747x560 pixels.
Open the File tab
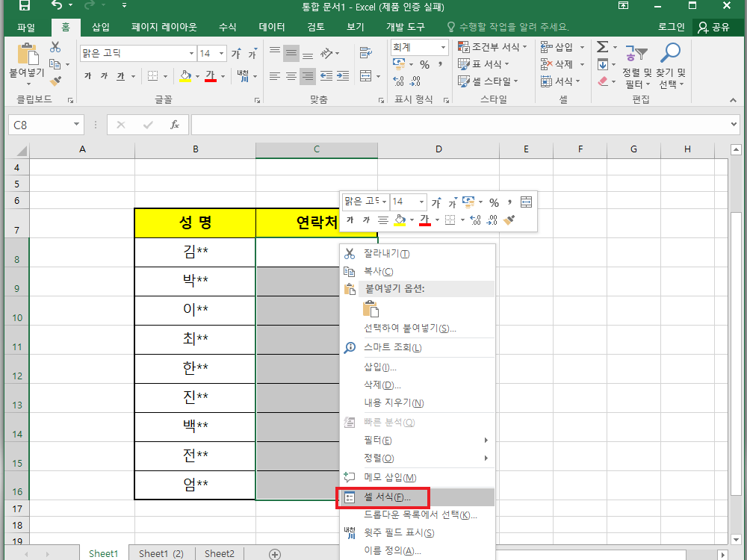tap(26, 27)
